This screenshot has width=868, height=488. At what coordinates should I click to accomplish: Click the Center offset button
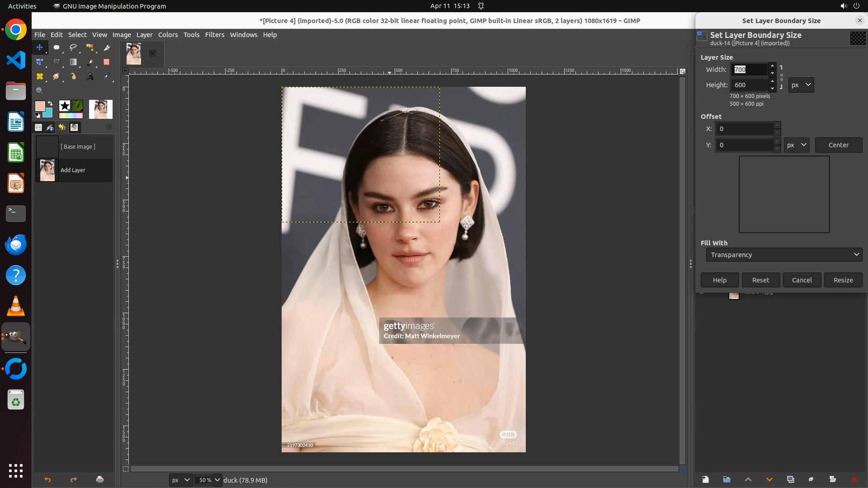tap(838, 145)
